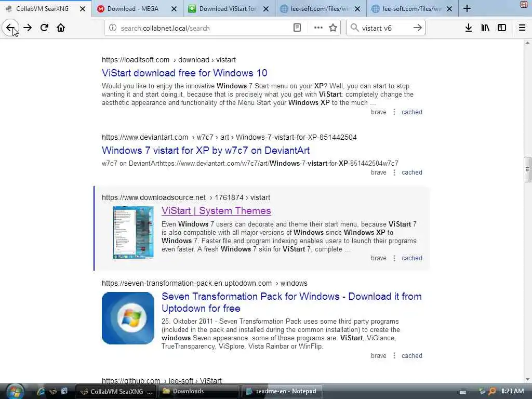Expand options dots for DeviantArt result
The width and height of the screenshot is (532, 399).
pyautogui.click(x=394, y=172)
